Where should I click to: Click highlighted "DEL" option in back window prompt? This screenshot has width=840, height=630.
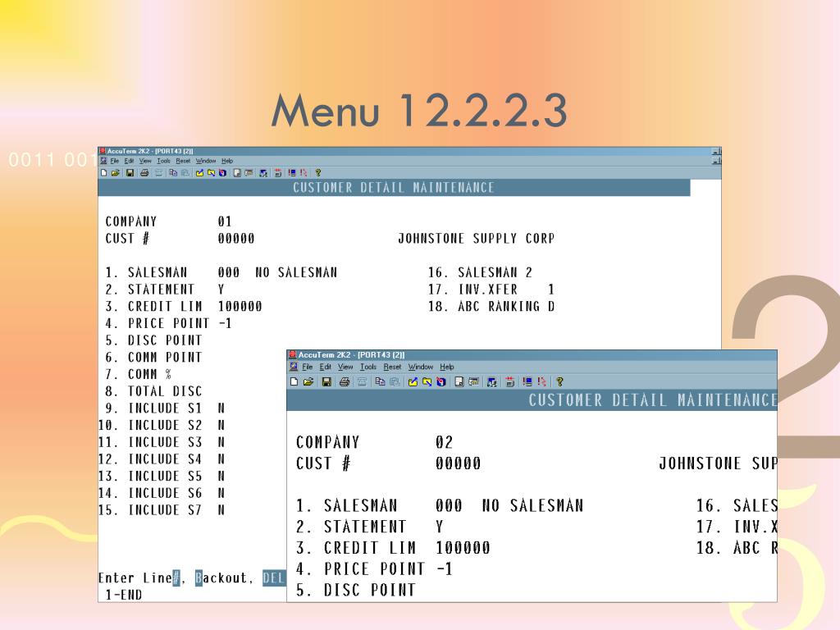(x=274, y=578)
